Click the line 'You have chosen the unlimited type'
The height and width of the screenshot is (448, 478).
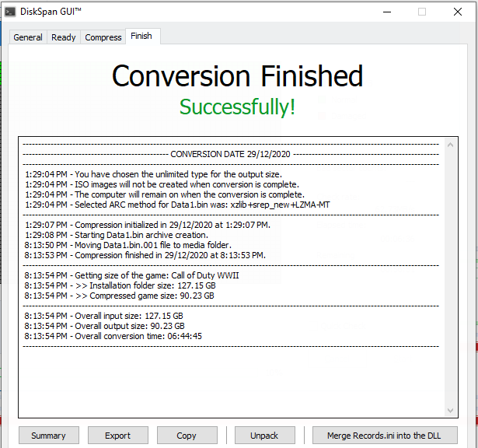154,174
